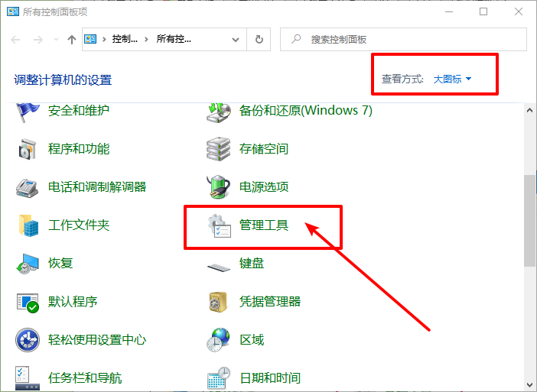Expand the 大图标 view mode dropdown

[452, 79]
